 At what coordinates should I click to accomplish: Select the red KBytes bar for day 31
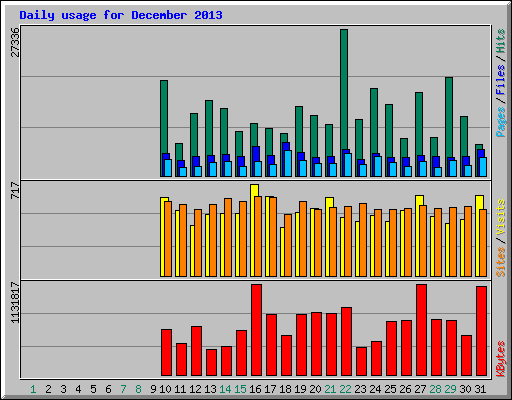point(481,331)
